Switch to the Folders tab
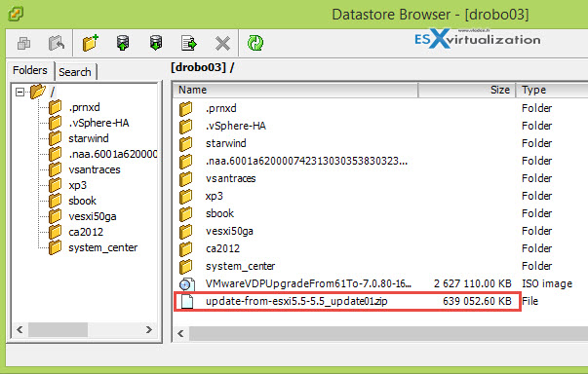 [30, 70]
